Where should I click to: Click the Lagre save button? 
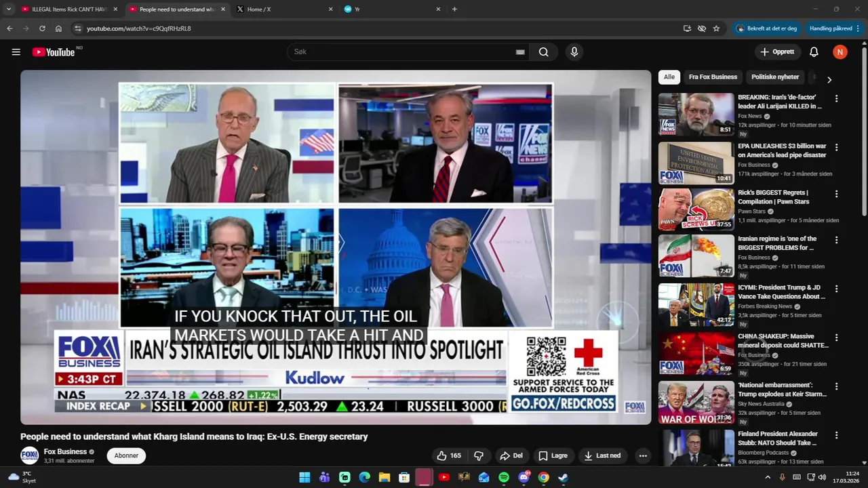point(553,455)
